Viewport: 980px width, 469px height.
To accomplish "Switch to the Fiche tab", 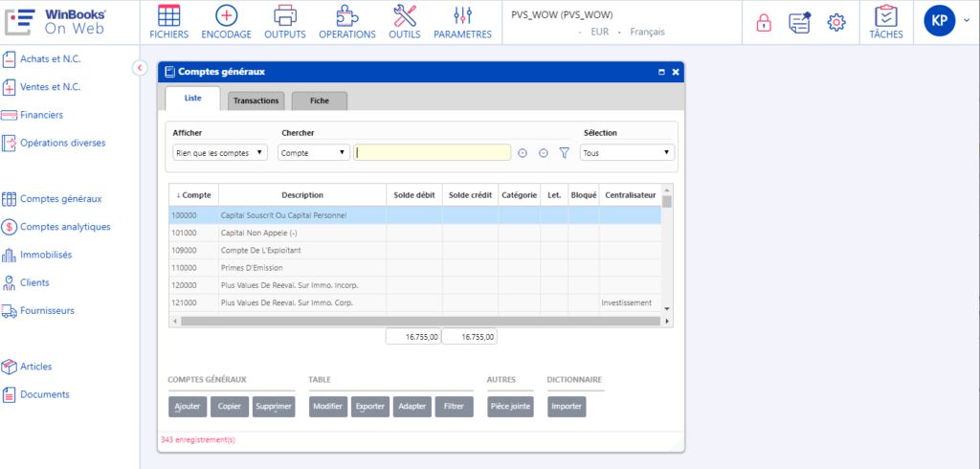I will 320,100.
